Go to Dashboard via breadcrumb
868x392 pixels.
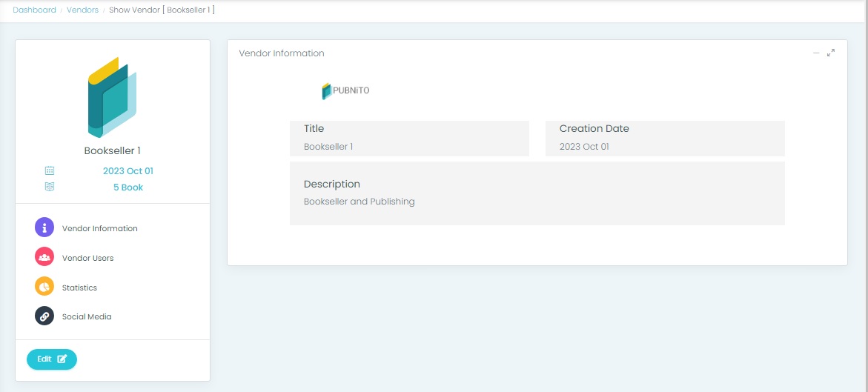[34, 10]
